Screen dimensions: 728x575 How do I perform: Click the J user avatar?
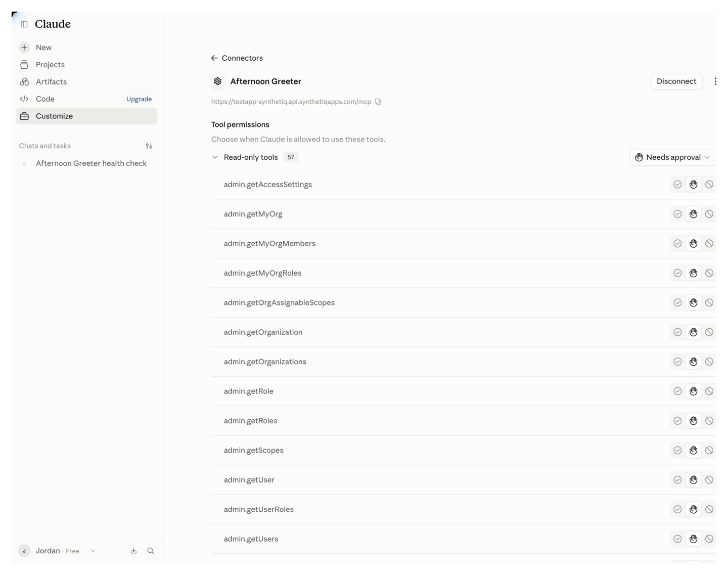tap(24, 551)
